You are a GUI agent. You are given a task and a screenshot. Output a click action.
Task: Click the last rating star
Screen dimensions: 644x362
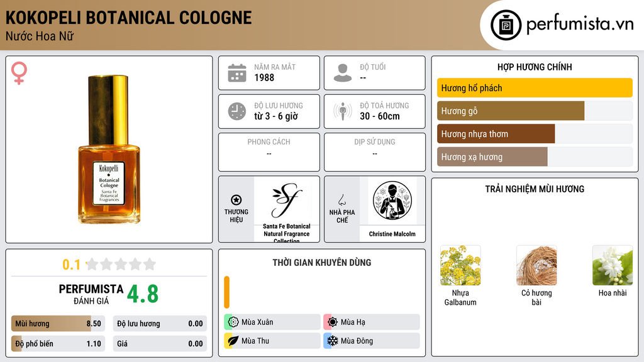pyautogui.click(x=150, y=264)
